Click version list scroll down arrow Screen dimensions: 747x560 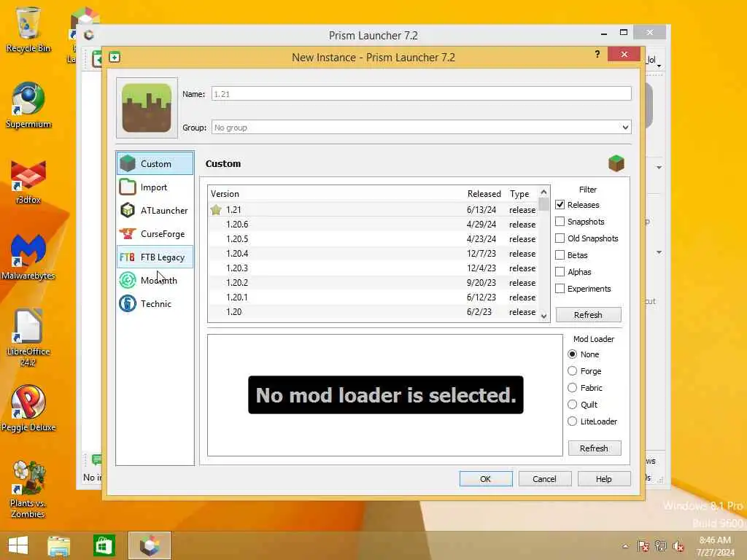click(543, 316)
